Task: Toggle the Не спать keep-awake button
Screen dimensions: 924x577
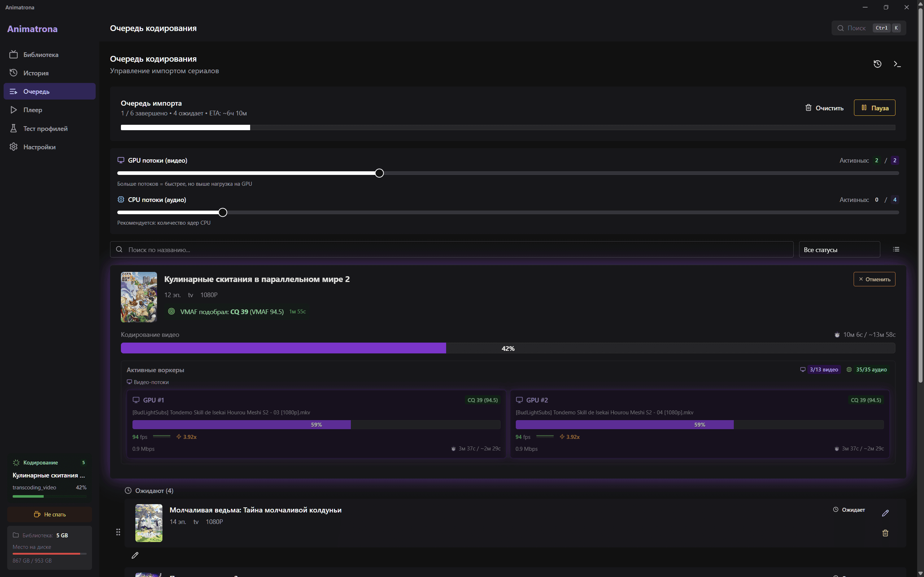Action: pyautogui.click(x=50, y=514)
